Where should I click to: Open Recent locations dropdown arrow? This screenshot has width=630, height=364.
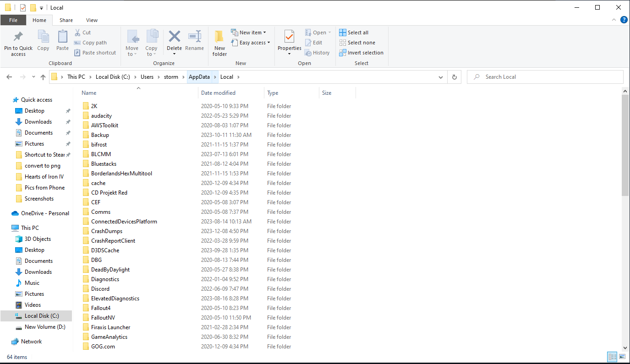click(33, 77)
